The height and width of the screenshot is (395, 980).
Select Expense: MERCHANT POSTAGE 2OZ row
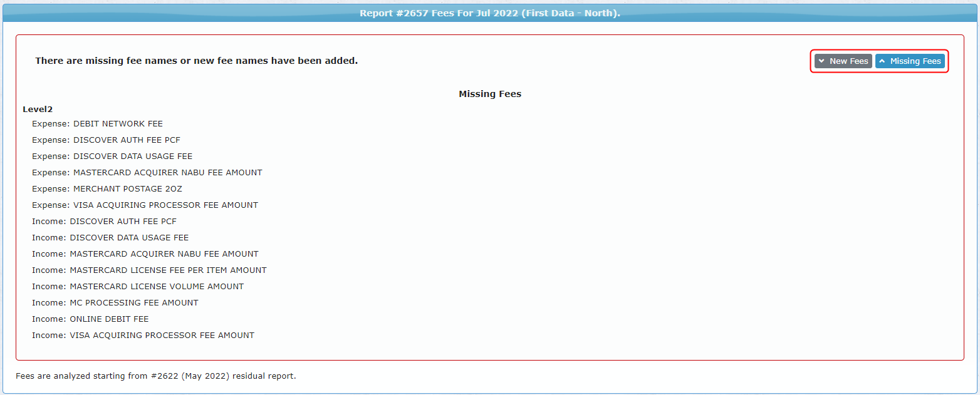point(107,189)
